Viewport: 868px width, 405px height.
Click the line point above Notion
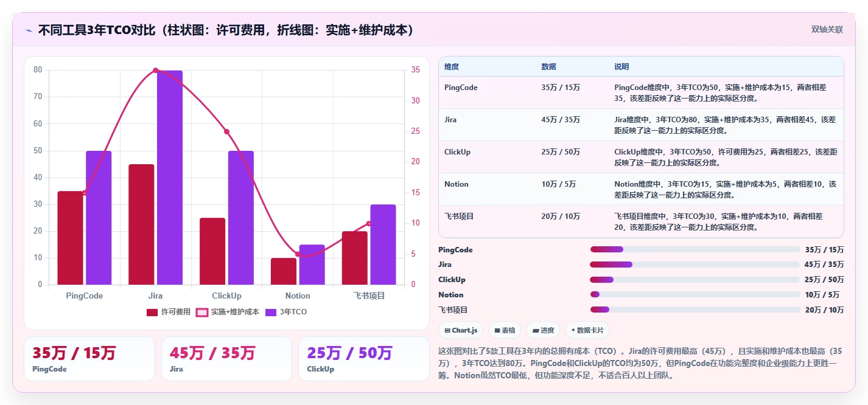click(x=298, y=254)
